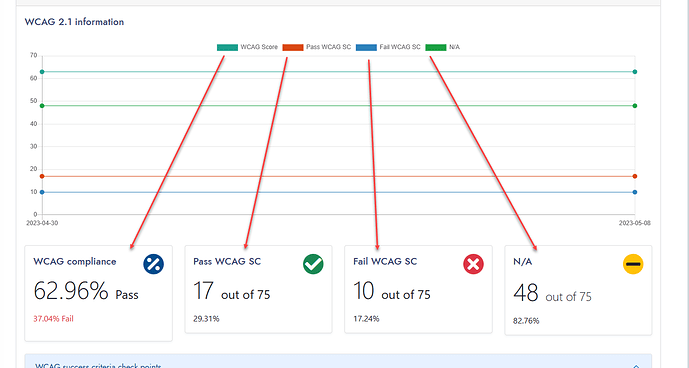Click the 2023-05-08 axis date label
Viewport: 689px width, 368px height.
(x=635, y=223)
